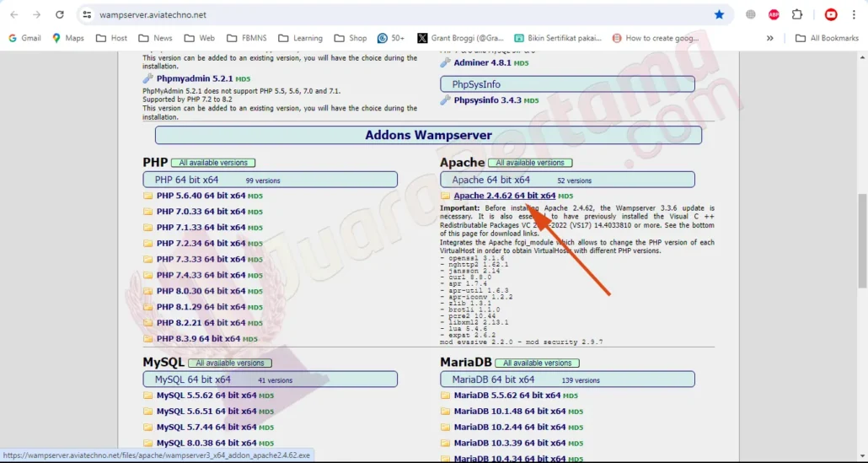Open Grant Broggi X bookmark
This screenshot has width=868, height=463.
461,38
